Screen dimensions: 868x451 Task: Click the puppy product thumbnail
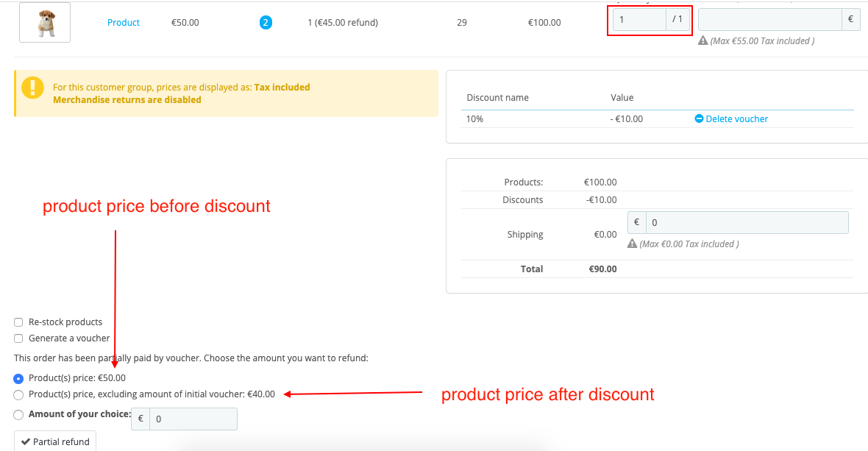click(x=44, y=22)
